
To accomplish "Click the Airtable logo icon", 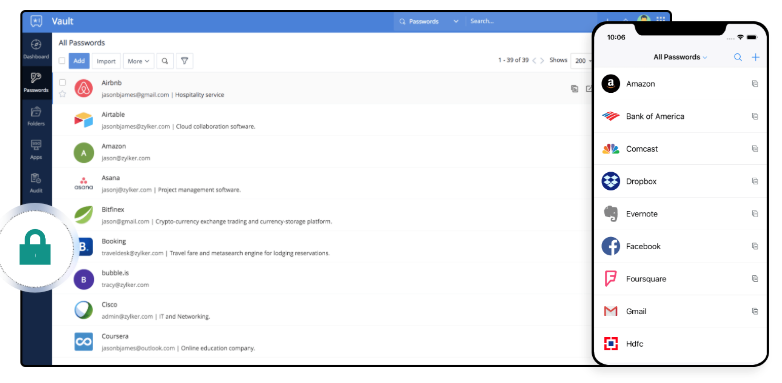I will point(84,120).
